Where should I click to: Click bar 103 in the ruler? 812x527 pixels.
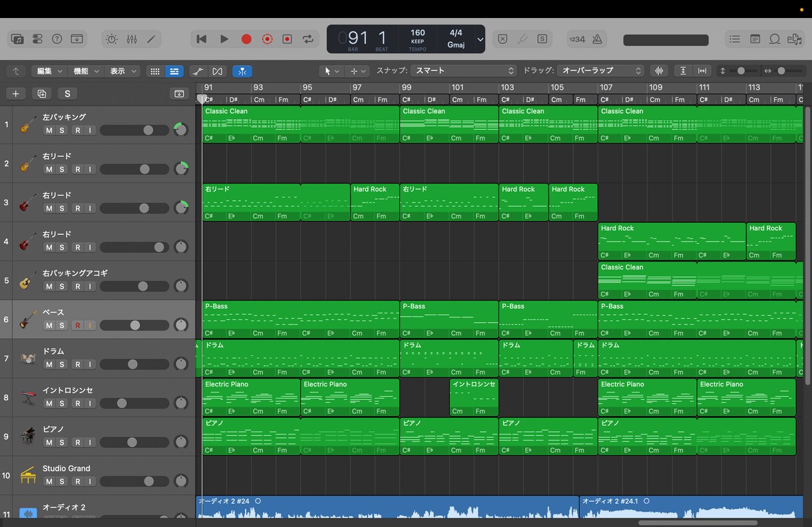coord(507,87)
